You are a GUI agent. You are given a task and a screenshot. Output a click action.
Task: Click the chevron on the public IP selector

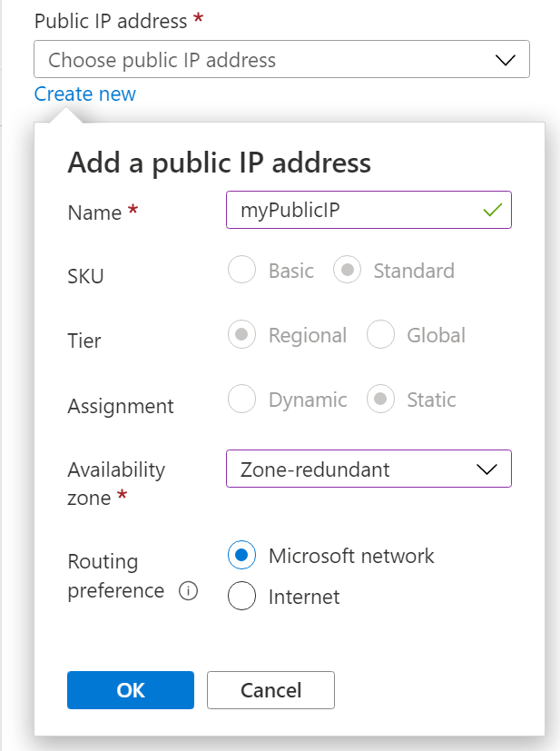tap(506, 59)
